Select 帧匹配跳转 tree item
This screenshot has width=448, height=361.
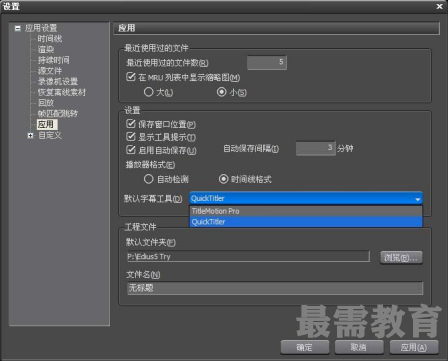coord(58,113)
